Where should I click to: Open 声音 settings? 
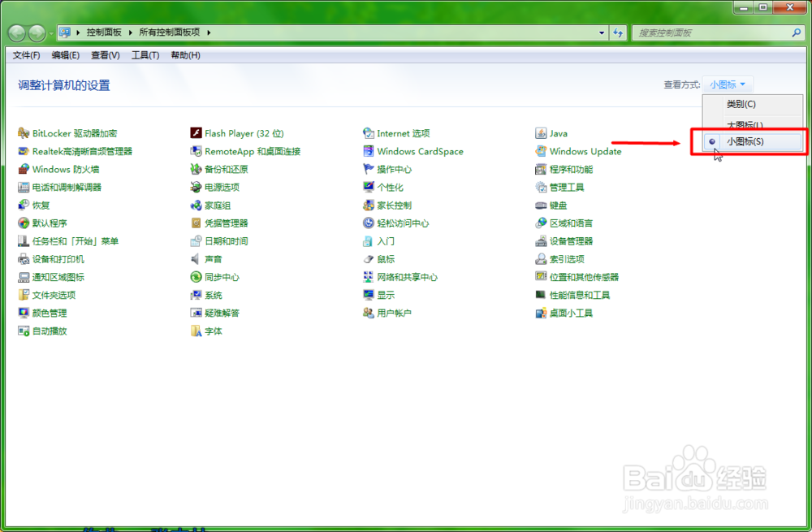pos(215,259)
